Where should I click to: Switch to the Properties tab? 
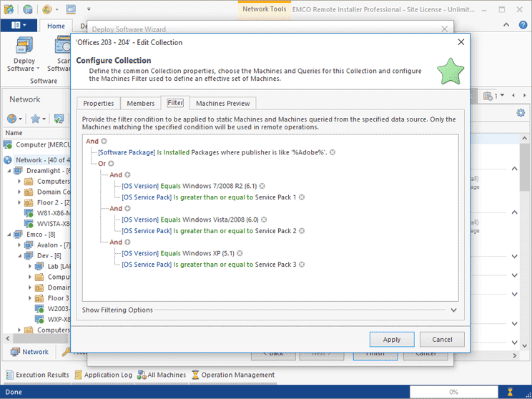point(98,103)
